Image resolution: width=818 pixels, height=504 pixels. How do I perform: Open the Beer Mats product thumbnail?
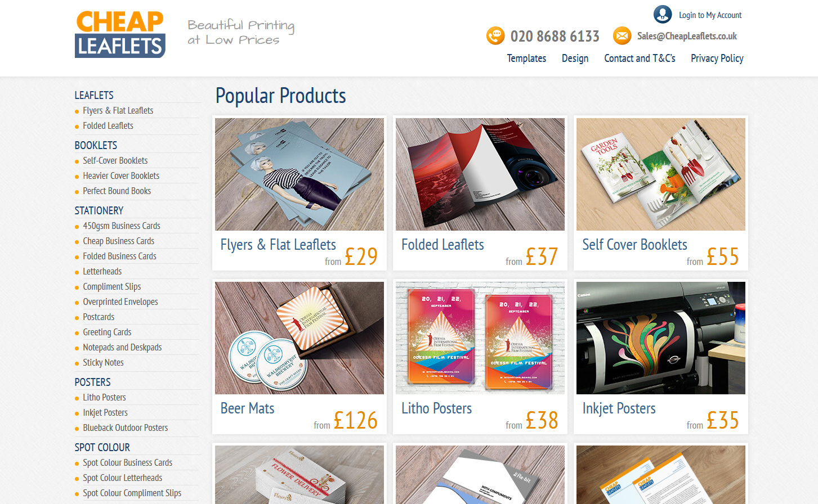[x=300, y=338]
